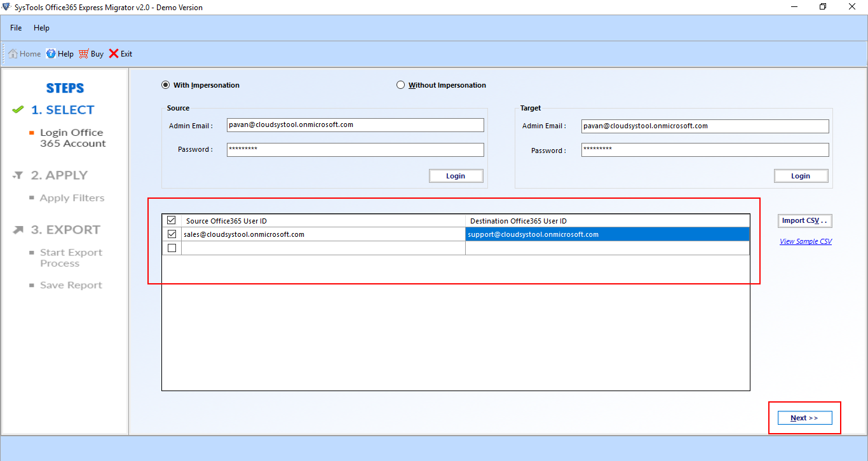Image resolution: width=868 pixels, height=461 pixels.
Task: Click the Next >> button
Action: point(804,418)
